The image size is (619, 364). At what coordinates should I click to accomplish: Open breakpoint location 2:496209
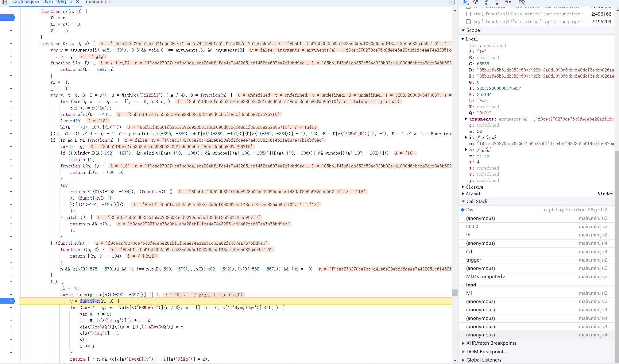point(601,22)
